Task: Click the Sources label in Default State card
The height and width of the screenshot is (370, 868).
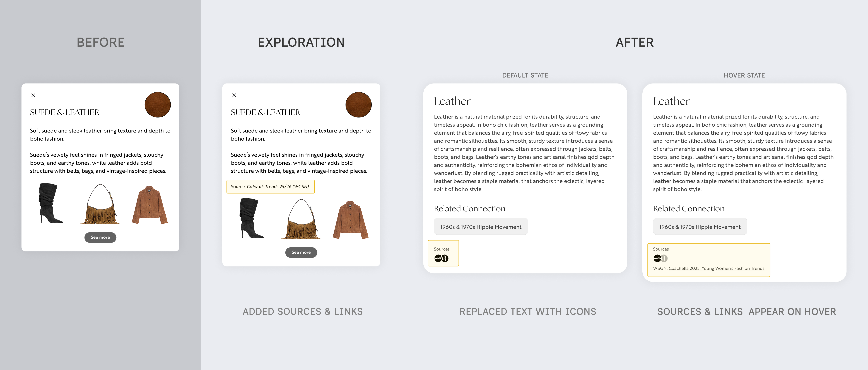Action: (x=442, y=249)
